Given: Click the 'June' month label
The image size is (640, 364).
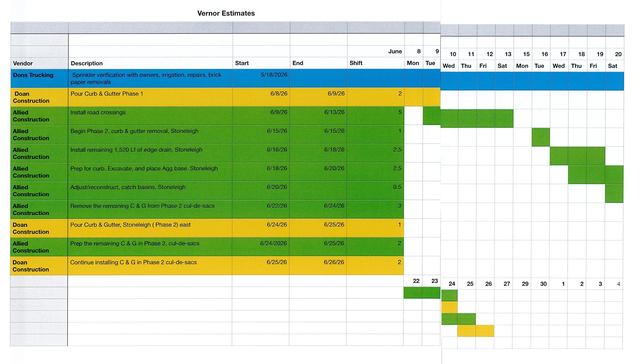Looking at the screenshot, I should coord(395,51).
